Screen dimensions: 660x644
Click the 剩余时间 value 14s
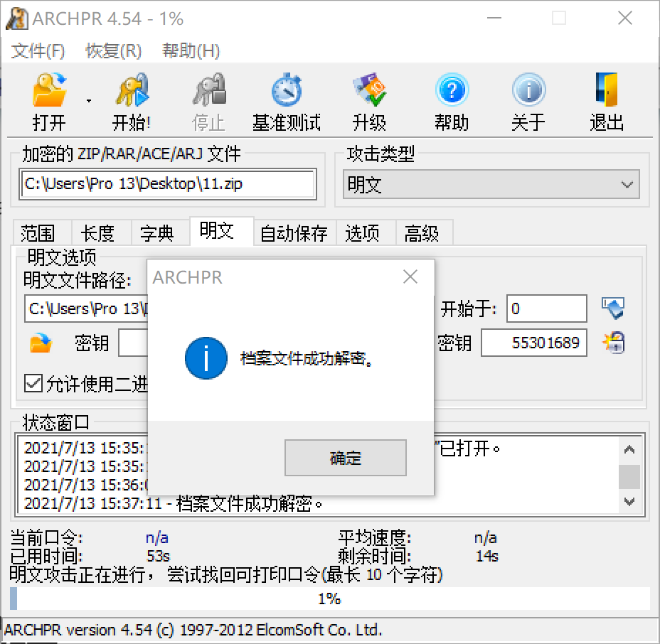(x=486, y=556)
